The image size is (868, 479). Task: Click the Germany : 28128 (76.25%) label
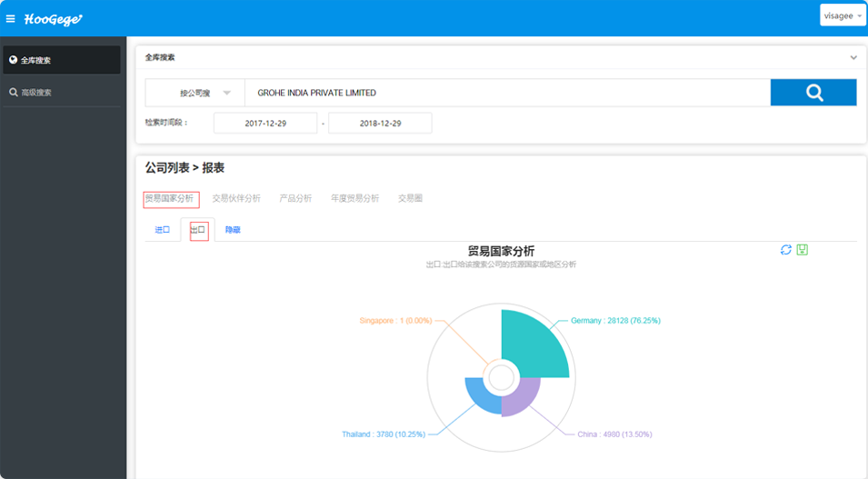click(615, 321)
